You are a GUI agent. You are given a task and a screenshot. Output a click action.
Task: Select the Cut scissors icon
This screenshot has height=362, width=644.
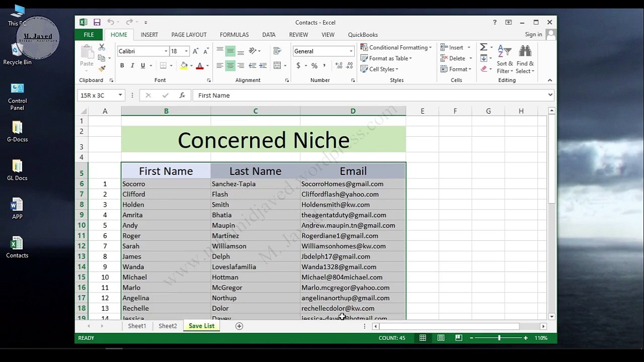102,47
